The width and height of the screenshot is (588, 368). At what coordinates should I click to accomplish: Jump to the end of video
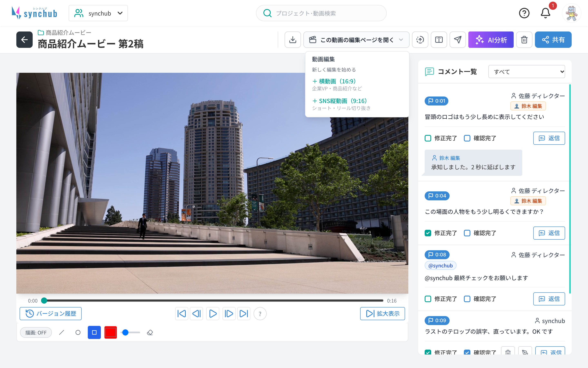[x=244, y=313]
